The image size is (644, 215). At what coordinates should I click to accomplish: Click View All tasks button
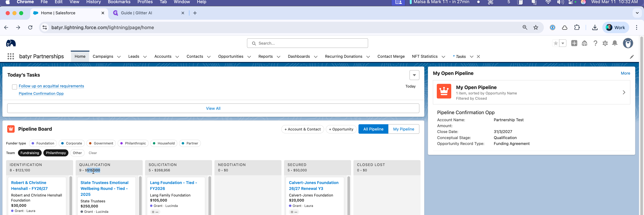click(213, 108)
